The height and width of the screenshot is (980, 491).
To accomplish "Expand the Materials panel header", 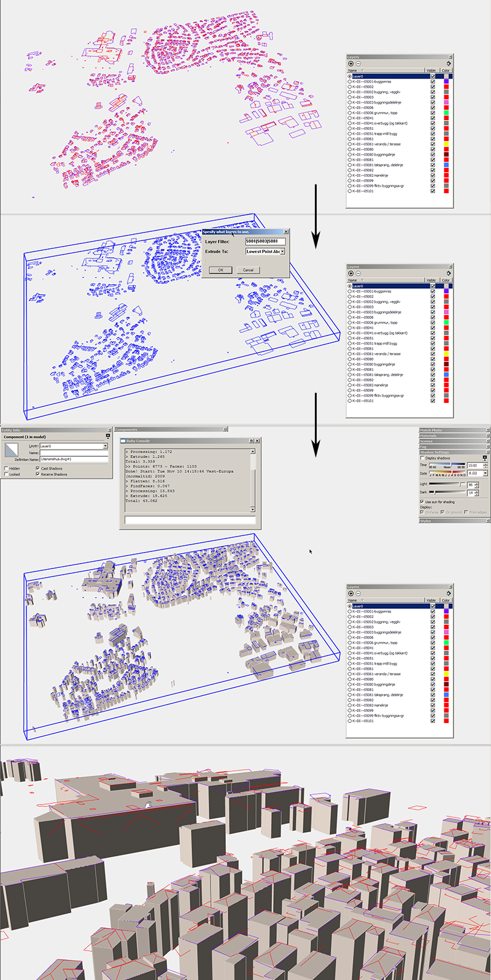I will [x=454, y=436].
